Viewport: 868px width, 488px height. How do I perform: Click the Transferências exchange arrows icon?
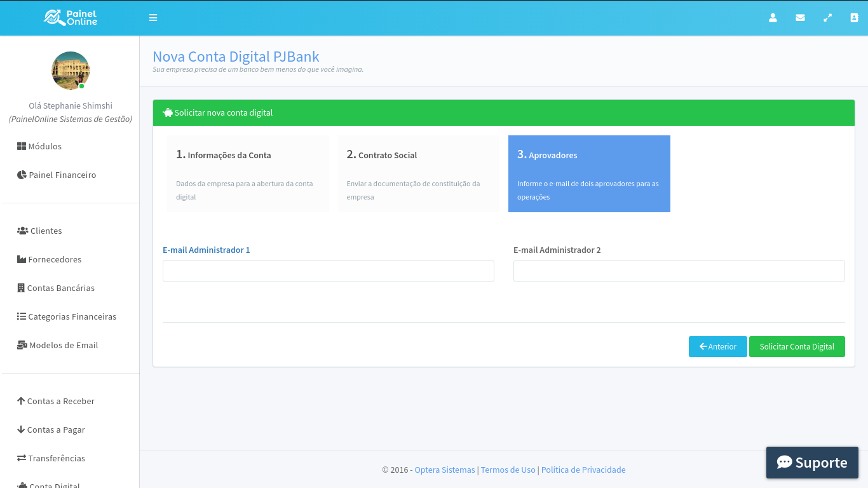(x=22, y=458)
